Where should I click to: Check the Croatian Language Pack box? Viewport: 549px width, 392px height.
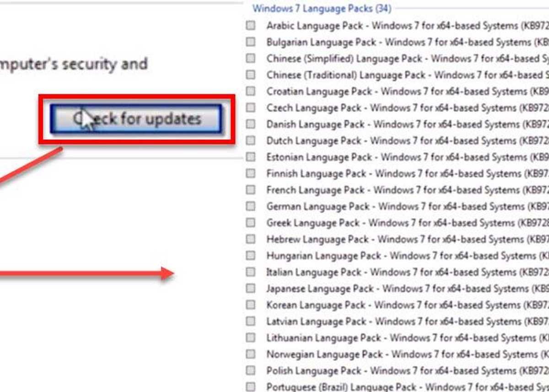(x=250, y=91)
